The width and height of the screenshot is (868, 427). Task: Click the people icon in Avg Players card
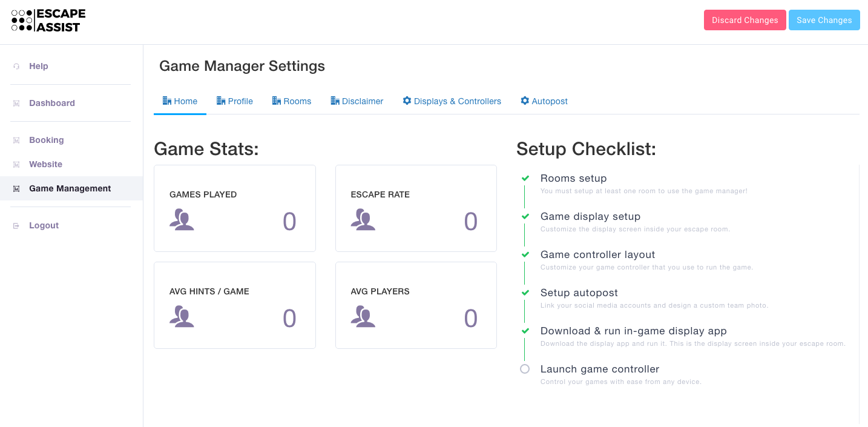pyautogui.click(x=363, y=316)
